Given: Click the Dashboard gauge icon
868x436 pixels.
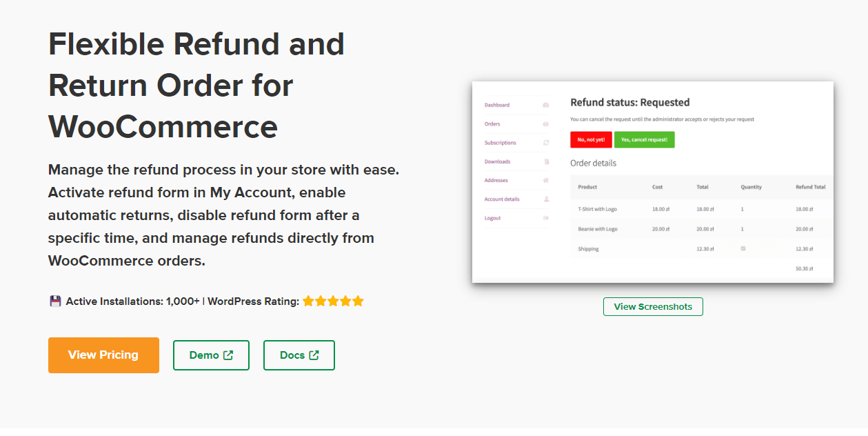Looking at the screenshot, I should tap(545, 104).
